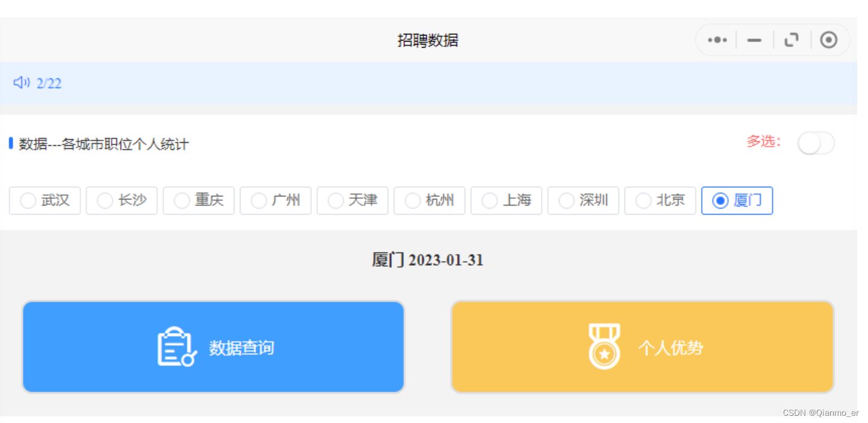Image resolution: width=868 pixels, height=423 pixels.
Task: Click the CSDN @Qianmo_er watermark link
Action: (x=822, y=413)
